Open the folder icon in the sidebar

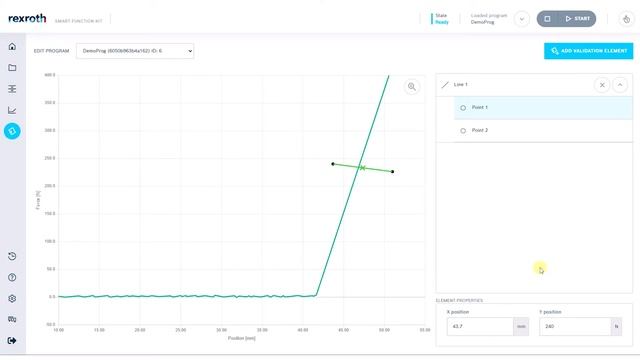tap(12, 68)
